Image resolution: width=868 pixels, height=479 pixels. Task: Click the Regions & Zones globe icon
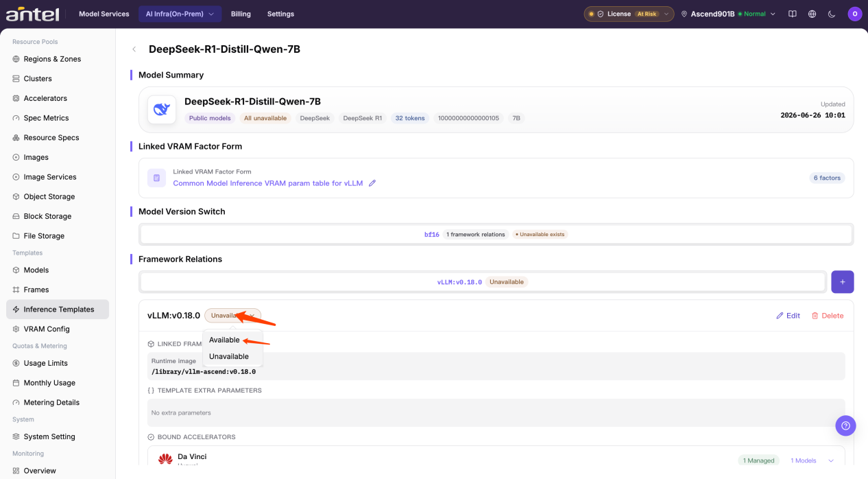click(x=16, y=59)
